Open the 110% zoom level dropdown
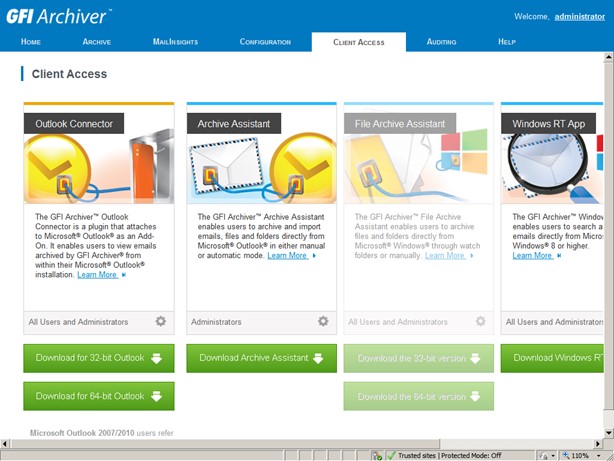 point(599,456)
